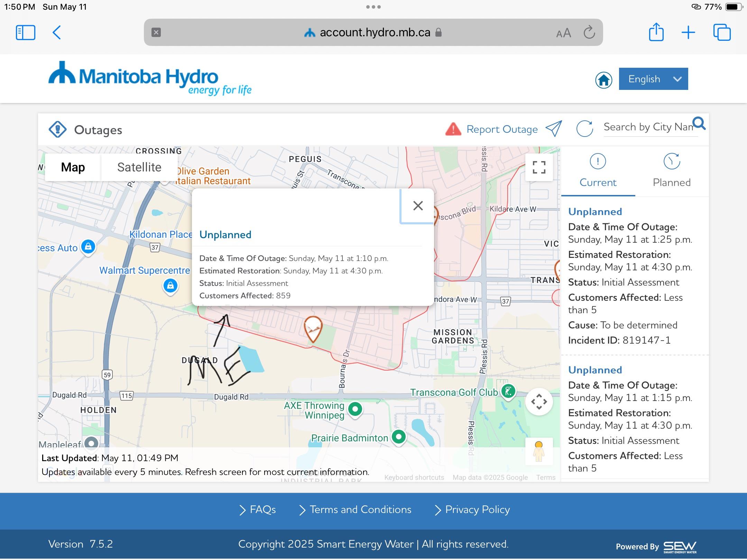Image resolution: width=747 pixels, height=560 pixels.
Task: Close the outage info popup
Action: point(418,206)
